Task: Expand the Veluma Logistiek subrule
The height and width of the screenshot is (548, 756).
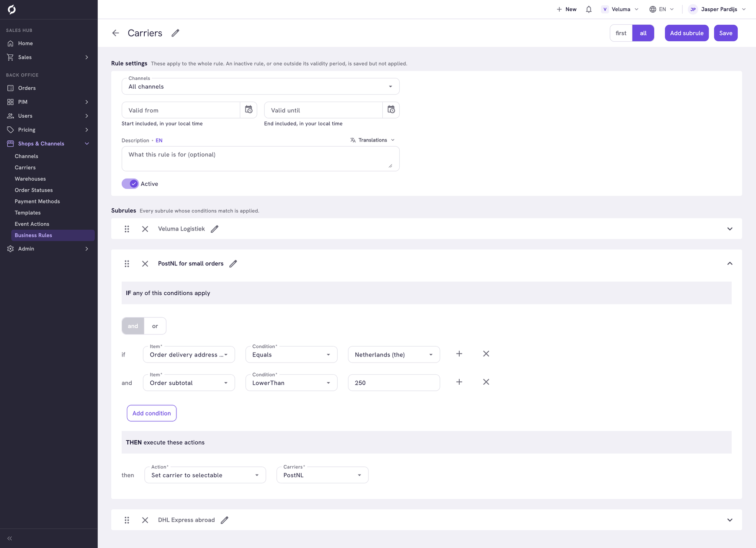Action: 730,229
